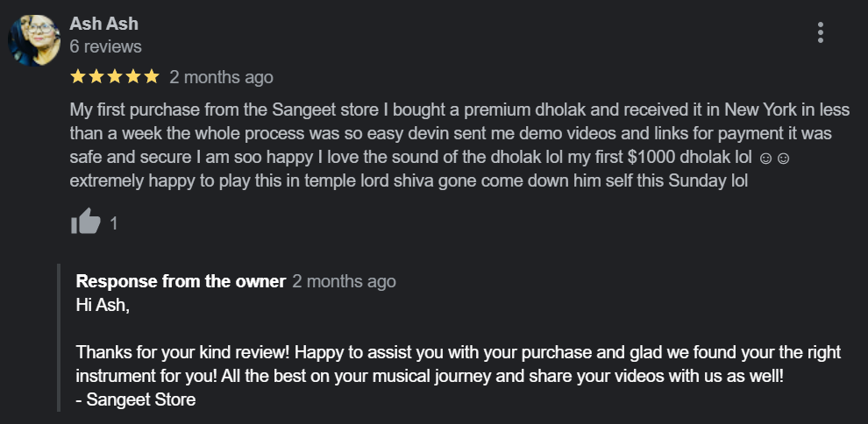Open the reviewer name Ash Ash

(103, 24)
